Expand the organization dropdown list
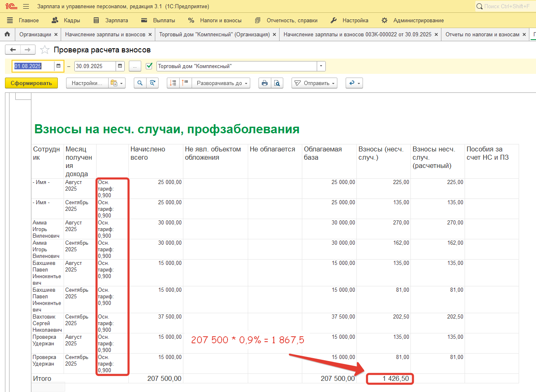 click(x=321, y=66)
